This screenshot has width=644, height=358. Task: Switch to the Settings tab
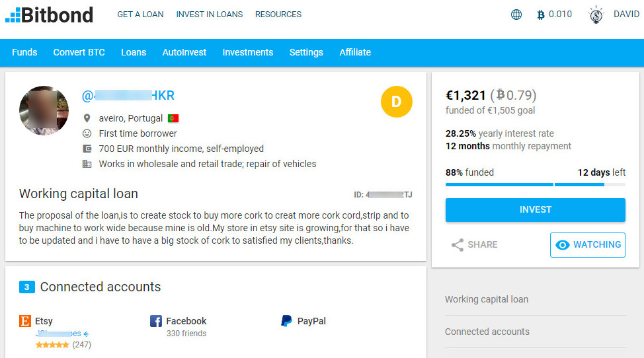(306, 52)
